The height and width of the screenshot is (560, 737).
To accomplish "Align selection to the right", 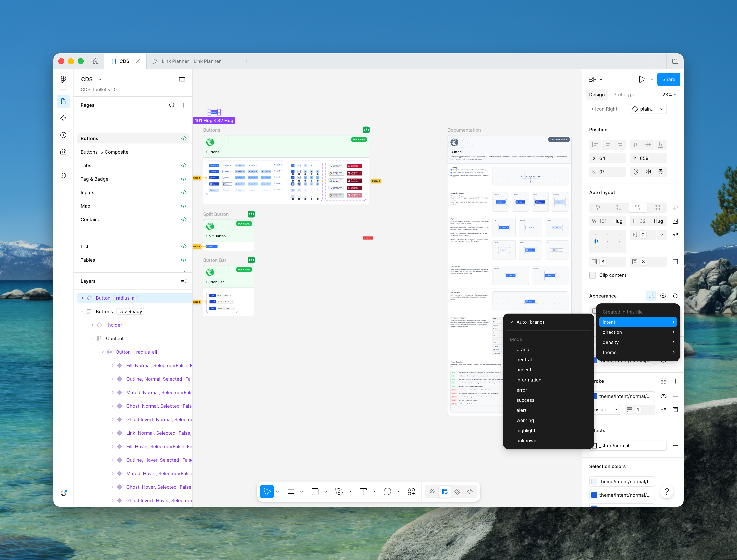I will [621, 145].
